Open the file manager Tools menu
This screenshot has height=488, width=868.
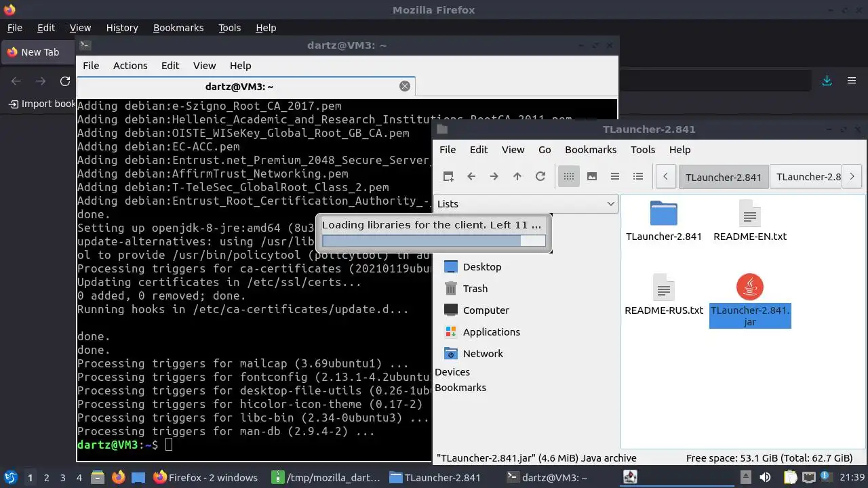click(x=643, y=150)
